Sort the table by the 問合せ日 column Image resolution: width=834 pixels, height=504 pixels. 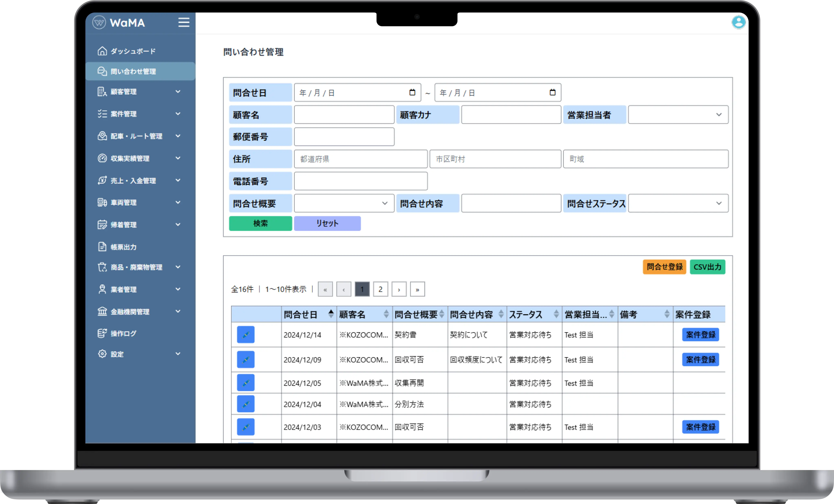[331, 314]
